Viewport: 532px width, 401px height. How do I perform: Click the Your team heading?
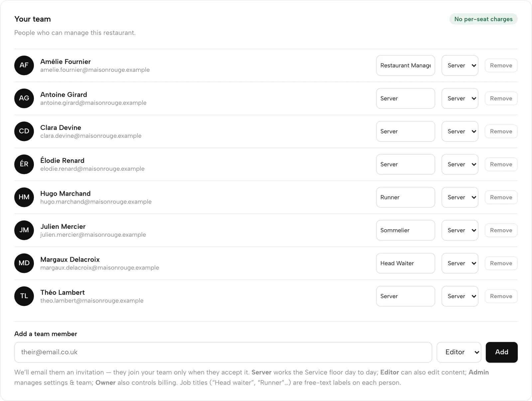33,19
